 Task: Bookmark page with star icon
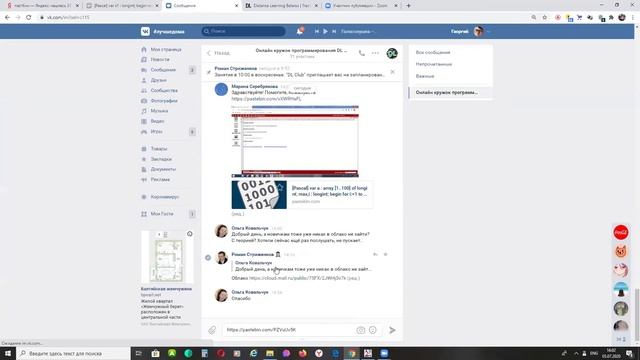[544, 18]
